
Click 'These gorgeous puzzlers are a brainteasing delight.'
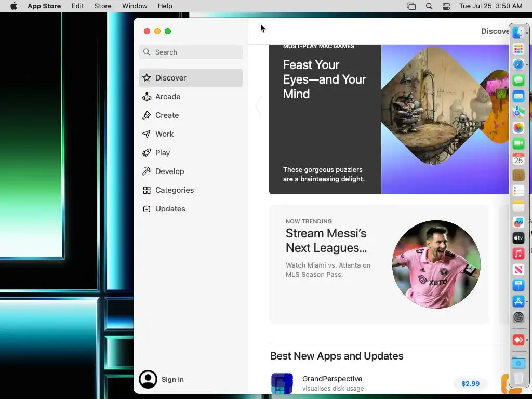point(324,174)
